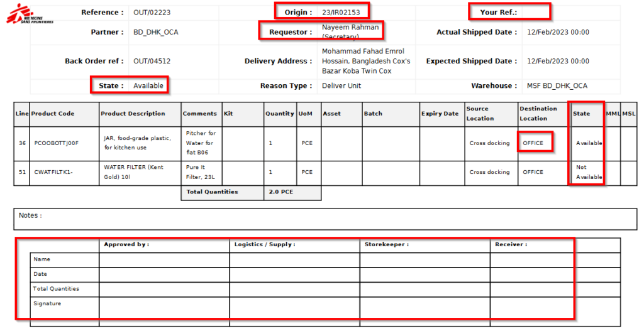Click comment Pitcher for Water for flat B06
Screen dimensions: 644x331
201,143
